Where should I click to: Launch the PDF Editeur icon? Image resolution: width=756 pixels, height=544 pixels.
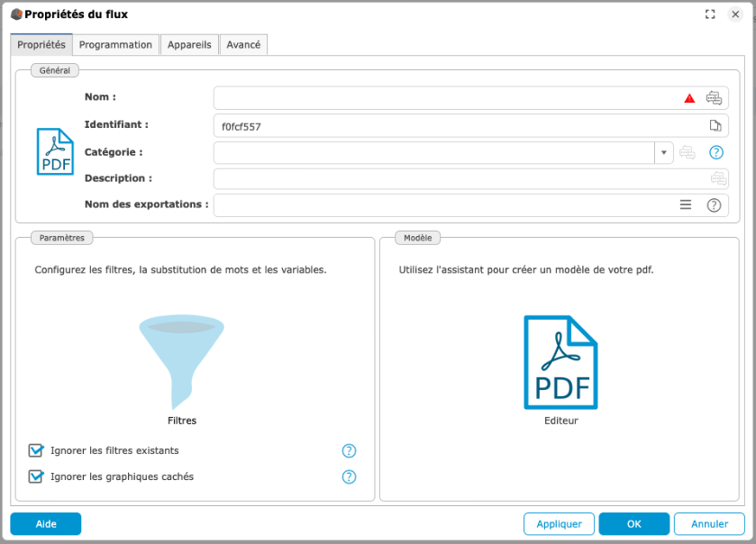click(560, 362)
